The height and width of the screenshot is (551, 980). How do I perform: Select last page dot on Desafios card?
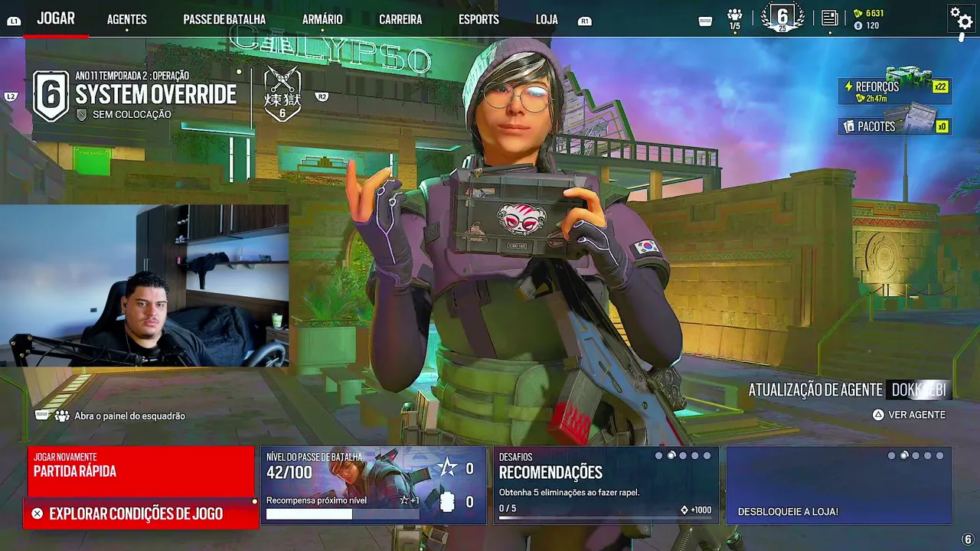707,455
